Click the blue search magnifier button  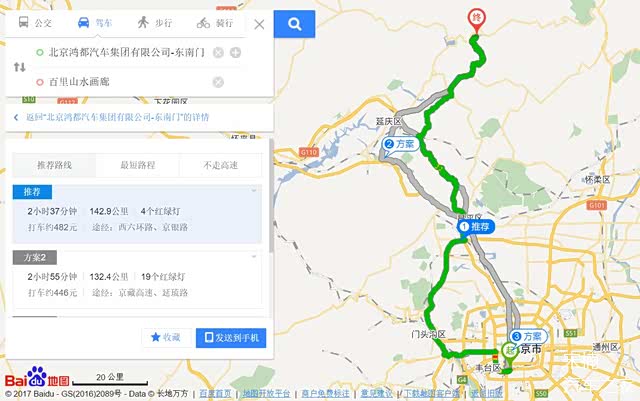click(294, 24)
